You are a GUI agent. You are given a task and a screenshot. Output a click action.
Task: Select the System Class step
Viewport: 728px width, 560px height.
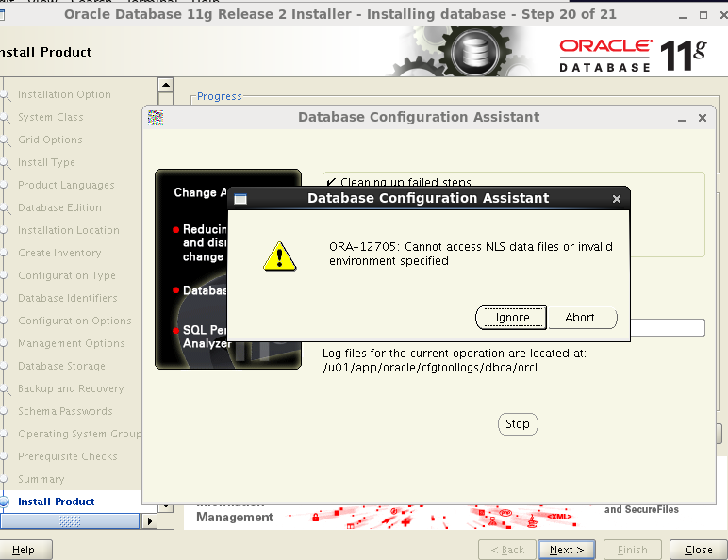(51, 117)
